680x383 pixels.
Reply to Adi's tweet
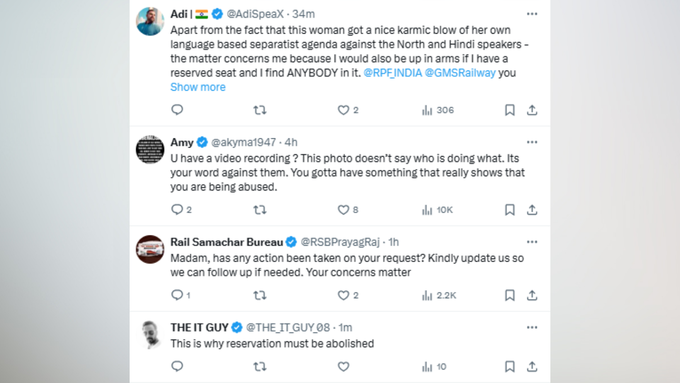(x=177, y=110)
